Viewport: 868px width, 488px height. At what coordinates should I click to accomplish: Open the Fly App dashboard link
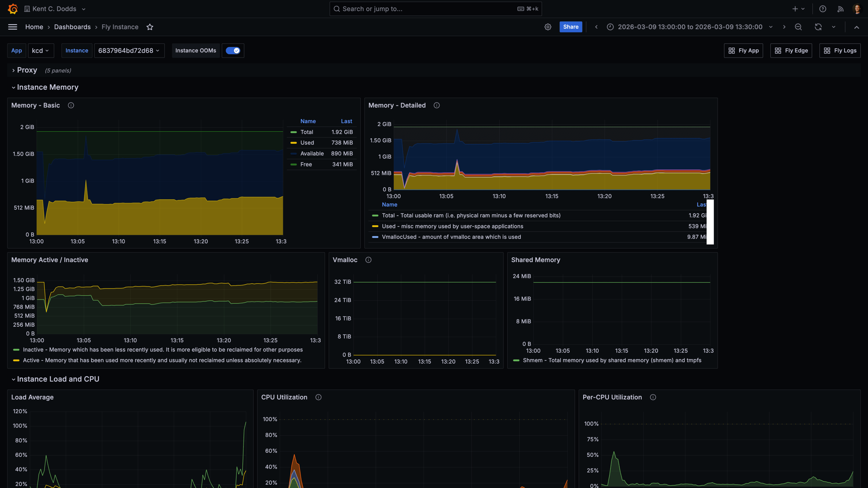click(743, 50)
